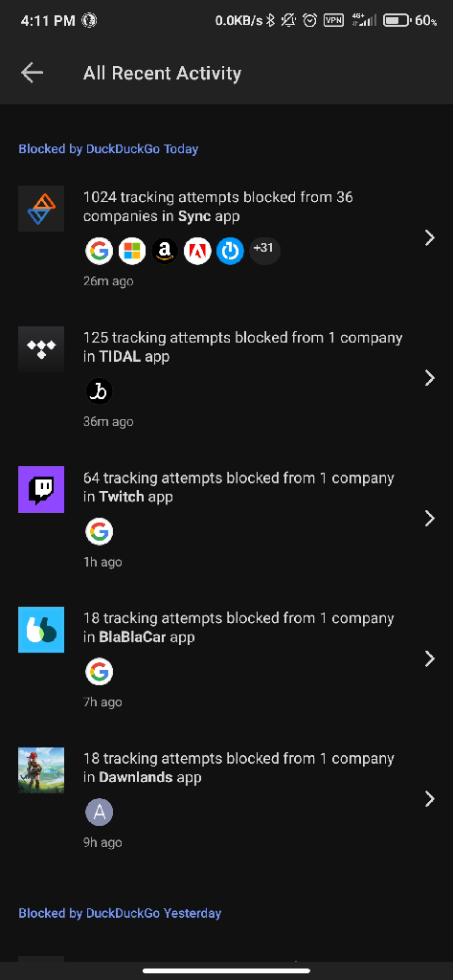Select the BlaBlaCar app icon
This screenshot has height=980, width=453.
pyautogui.click(x=41, y=630)
